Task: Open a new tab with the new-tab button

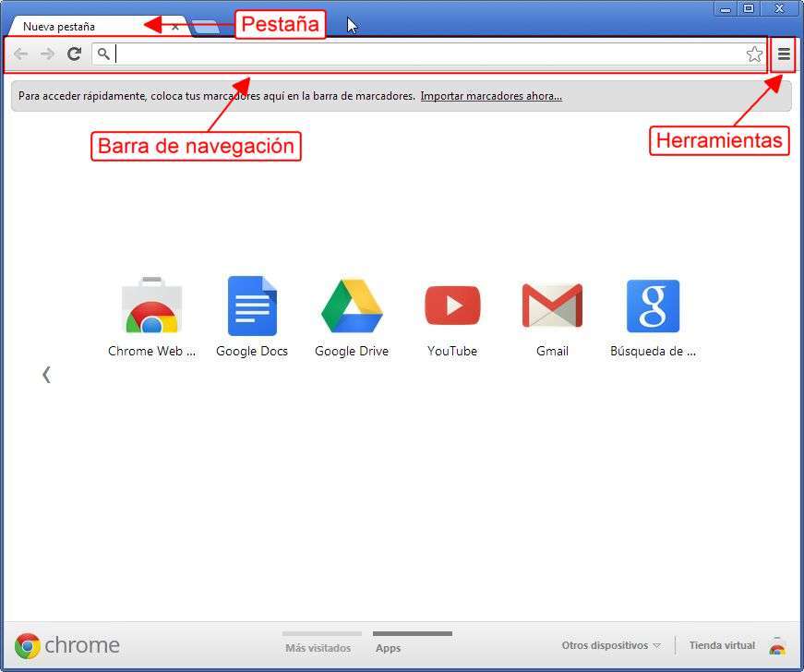Action: tap(205, 27)
